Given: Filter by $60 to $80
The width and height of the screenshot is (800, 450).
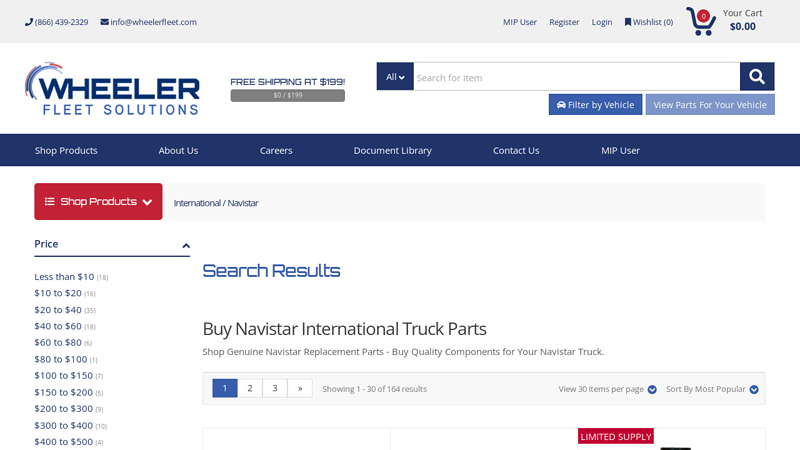Looking at the screenshot, I should [x=58, y=342].
